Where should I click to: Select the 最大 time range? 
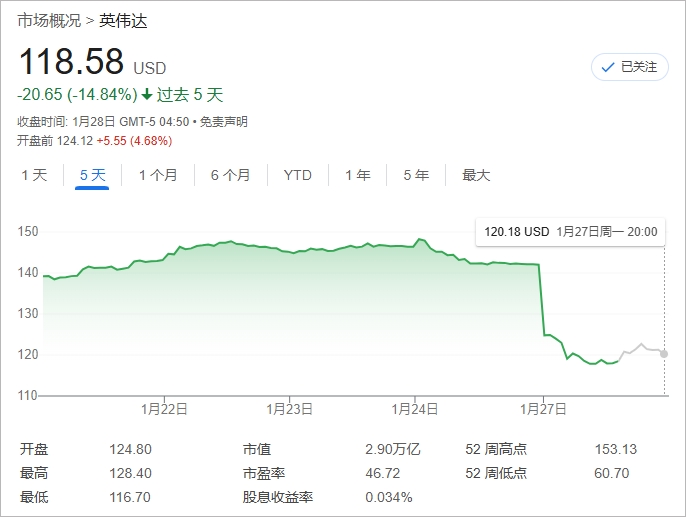(476, 175)
